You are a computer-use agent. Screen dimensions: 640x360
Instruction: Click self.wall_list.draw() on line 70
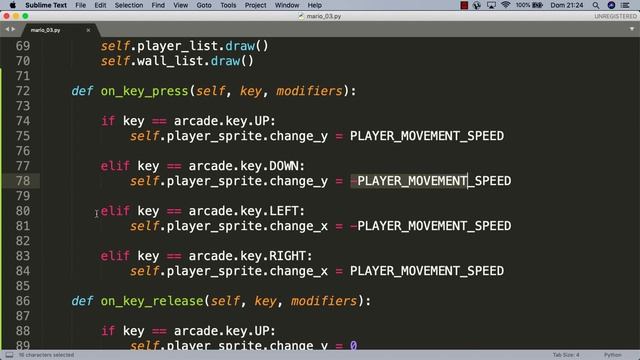[x=177, y=61]
